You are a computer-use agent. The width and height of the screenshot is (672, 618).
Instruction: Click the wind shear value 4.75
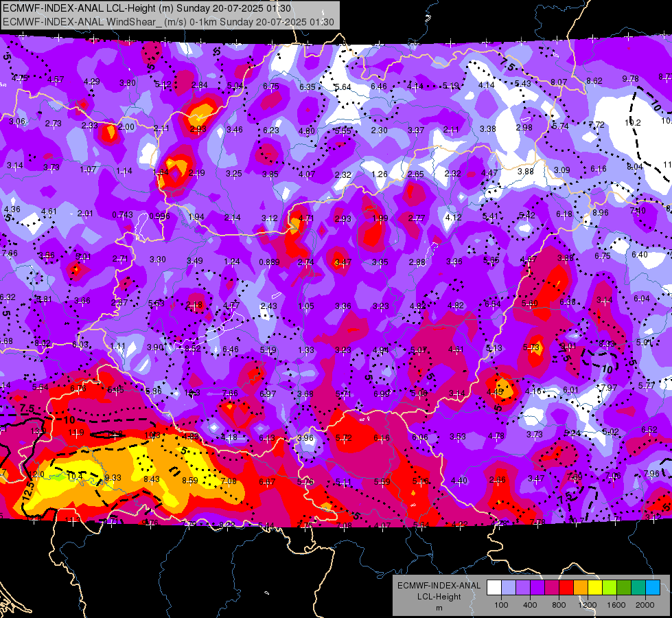[20, 78]
